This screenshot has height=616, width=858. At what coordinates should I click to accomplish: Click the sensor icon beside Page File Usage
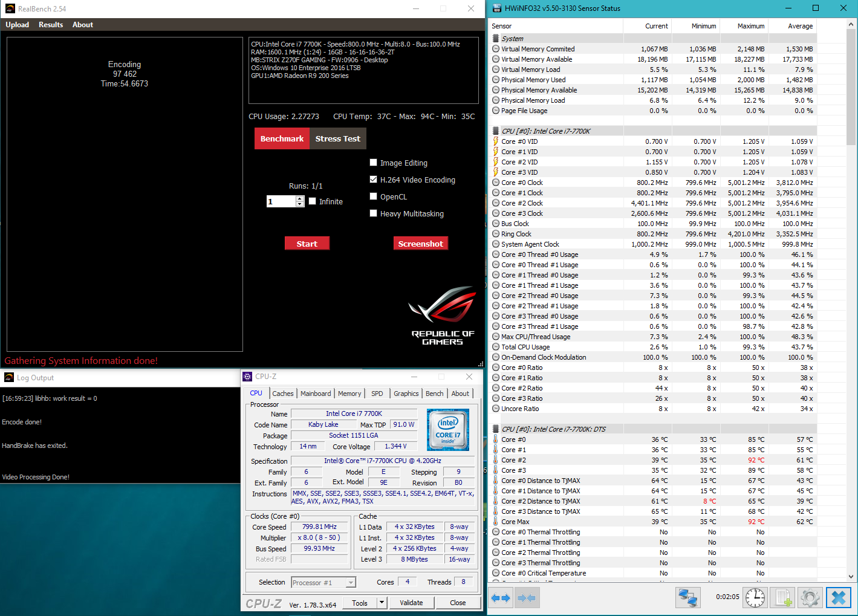coord(496,111)
